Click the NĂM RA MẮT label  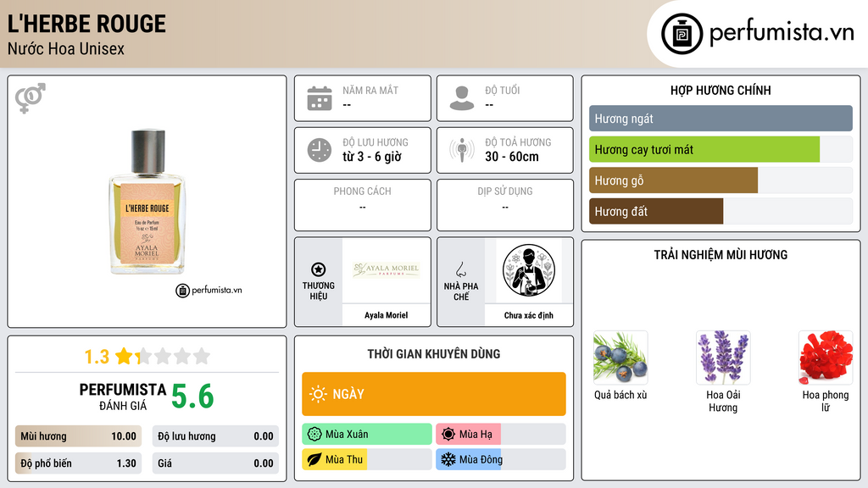tap(370, 90)
